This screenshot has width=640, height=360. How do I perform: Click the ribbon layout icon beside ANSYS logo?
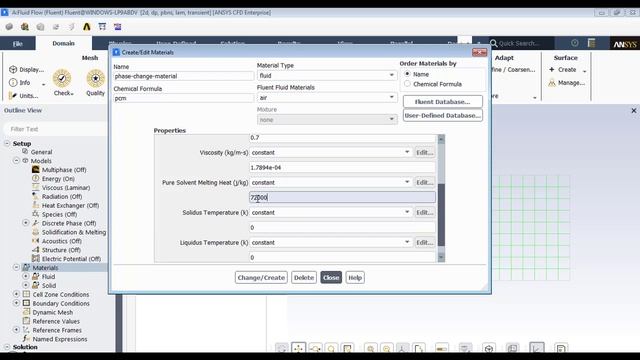click(591, 43)
